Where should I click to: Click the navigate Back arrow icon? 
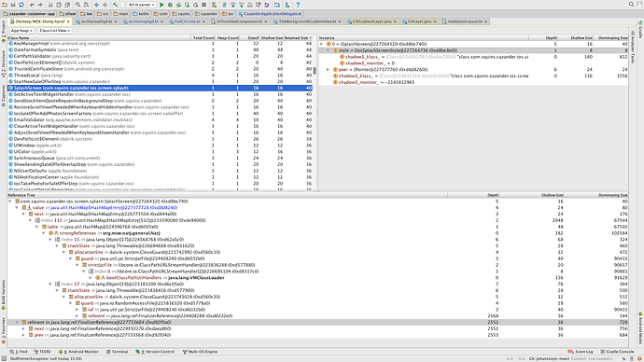click(x=96, y=5)
